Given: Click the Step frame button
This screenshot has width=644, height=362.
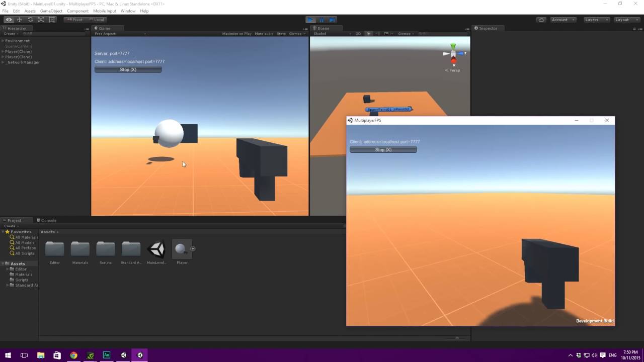Looking at the screenshot, I should click(x=332, y=20).
